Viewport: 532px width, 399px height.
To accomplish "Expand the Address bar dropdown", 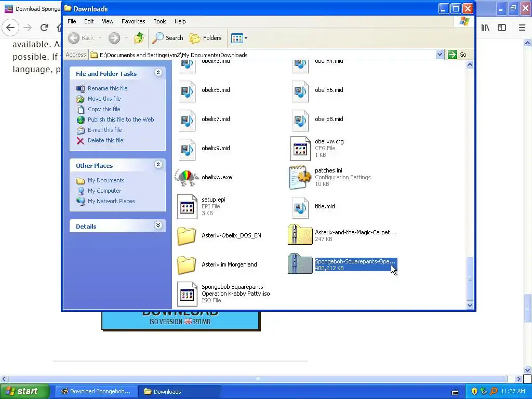I will 440,55.
